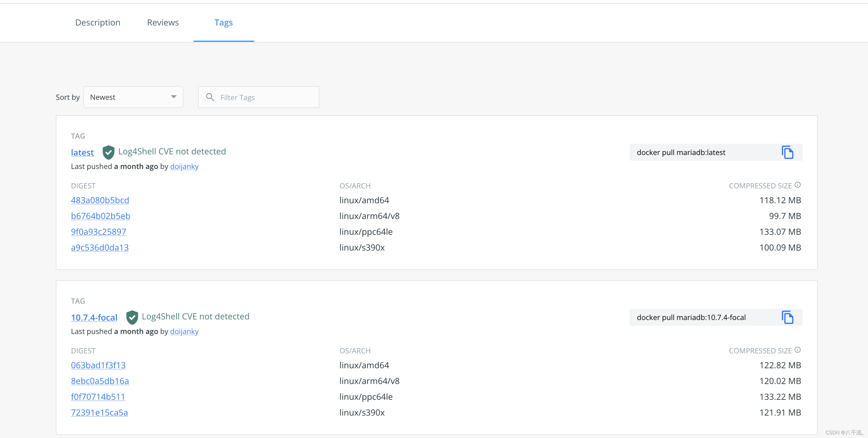Image resolution: width=868 pixels, height=438 pixels.
Task: Open the 10.7.4-focal tag link
Action: coord(94,317)
